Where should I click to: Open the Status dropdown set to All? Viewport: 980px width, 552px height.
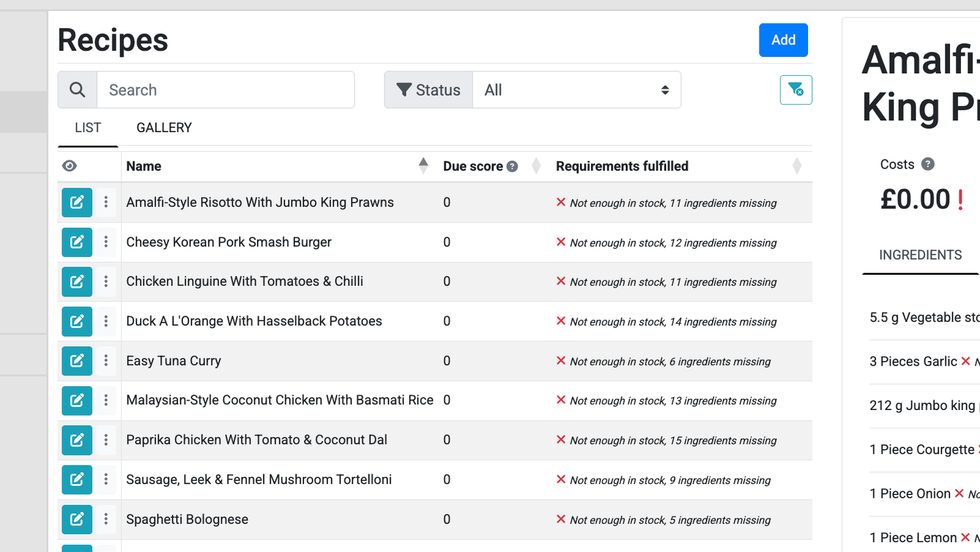click(x=577, y=90)
